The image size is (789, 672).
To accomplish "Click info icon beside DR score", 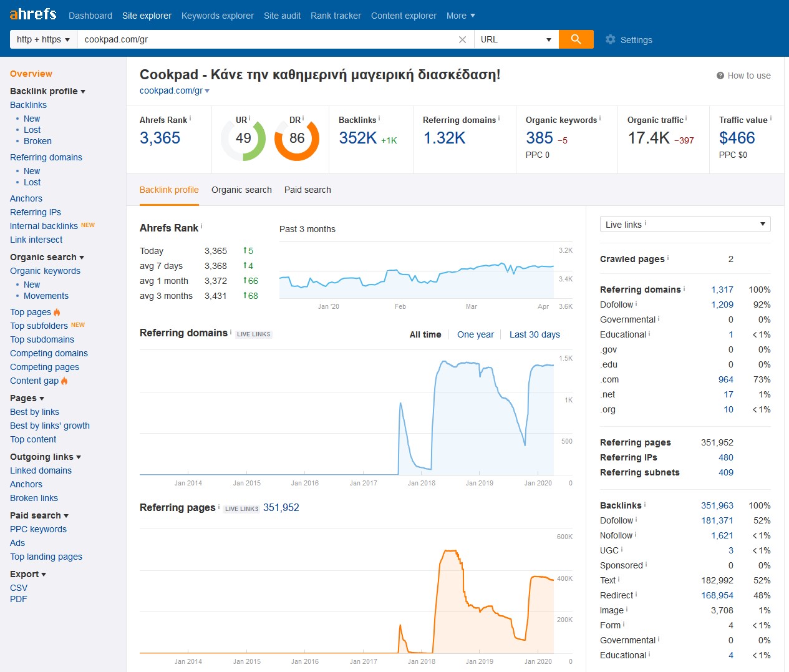I will (303, 118).
